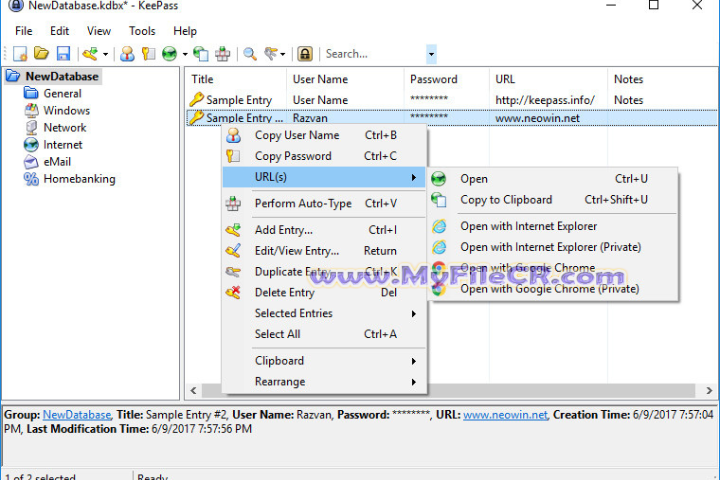Select the eMail group
The height and width of the screenshot is (480, 720).
(x=57, y=162)
